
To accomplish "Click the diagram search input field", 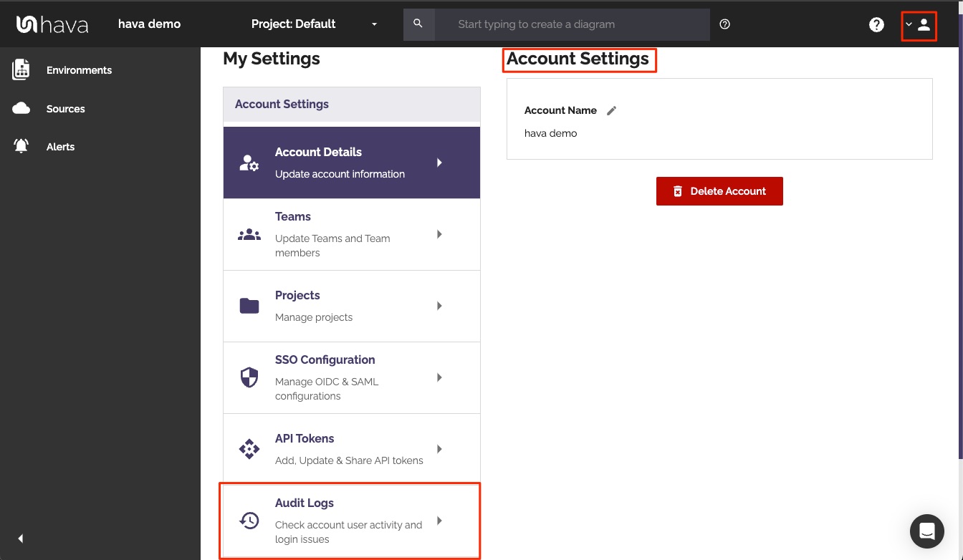I will coord(572,24).
